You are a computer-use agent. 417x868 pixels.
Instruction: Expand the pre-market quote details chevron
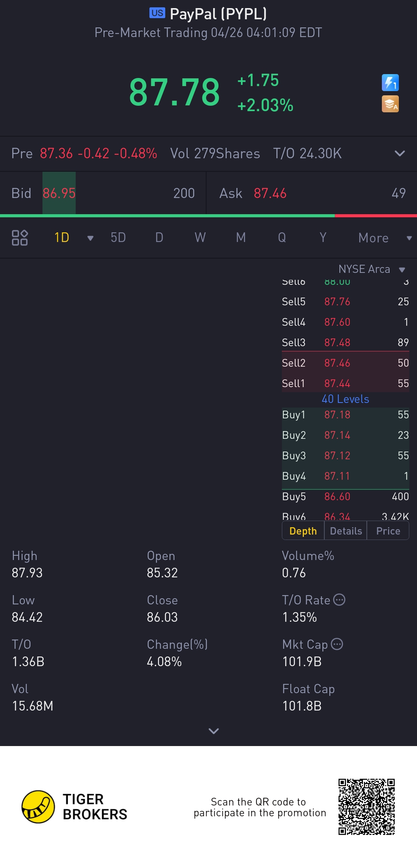click(x=400, y=154)
